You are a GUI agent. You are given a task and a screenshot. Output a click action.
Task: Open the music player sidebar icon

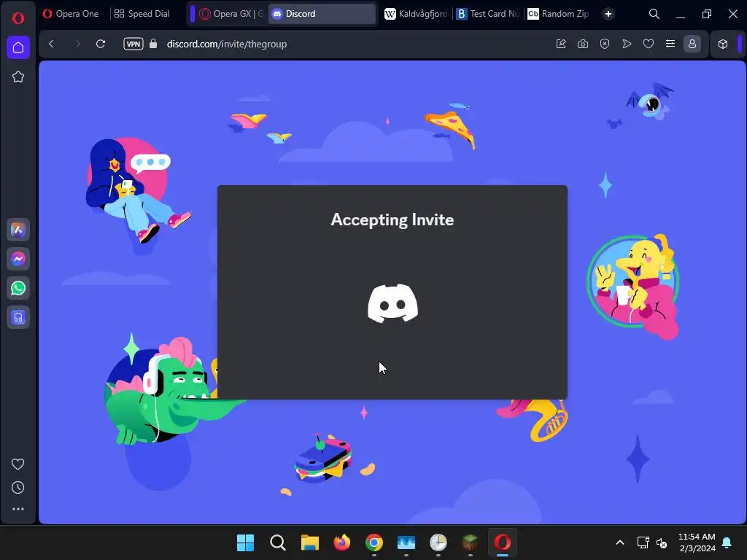click(18, 317)
